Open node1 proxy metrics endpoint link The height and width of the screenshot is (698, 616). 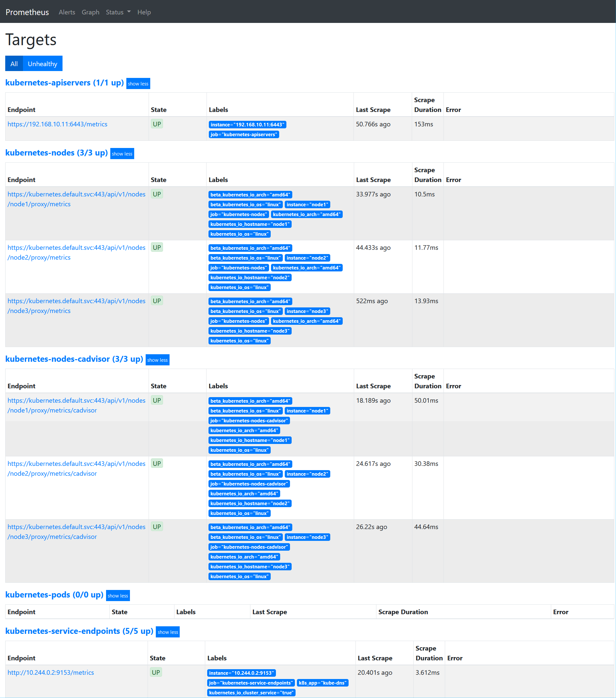coord(76,199)
